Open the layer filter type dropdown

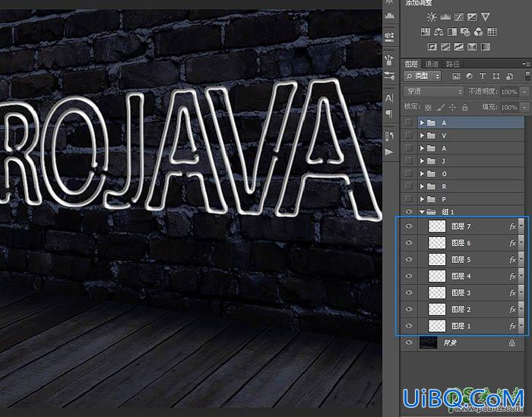coord(423,76)
